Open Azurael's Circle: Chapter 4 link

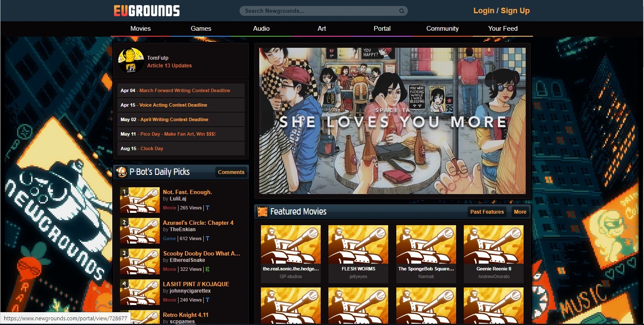[x=198, y=223]
